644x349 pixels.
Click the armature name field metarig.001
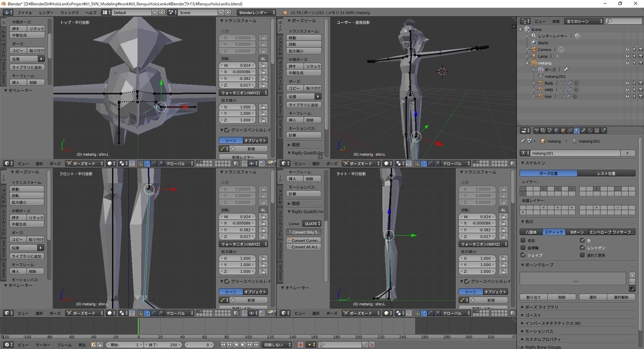point(575,153)
